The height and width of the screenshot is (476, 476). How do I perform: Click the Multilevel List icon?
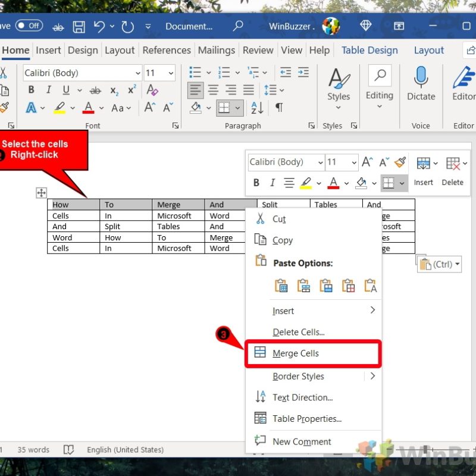pos(253,72)
